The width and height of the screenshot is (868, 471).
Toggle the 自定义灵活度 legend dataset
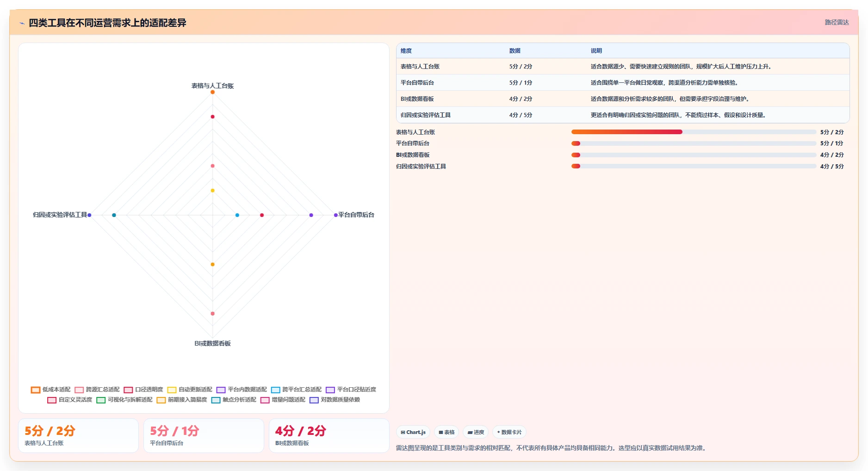[x=70, y=400]
